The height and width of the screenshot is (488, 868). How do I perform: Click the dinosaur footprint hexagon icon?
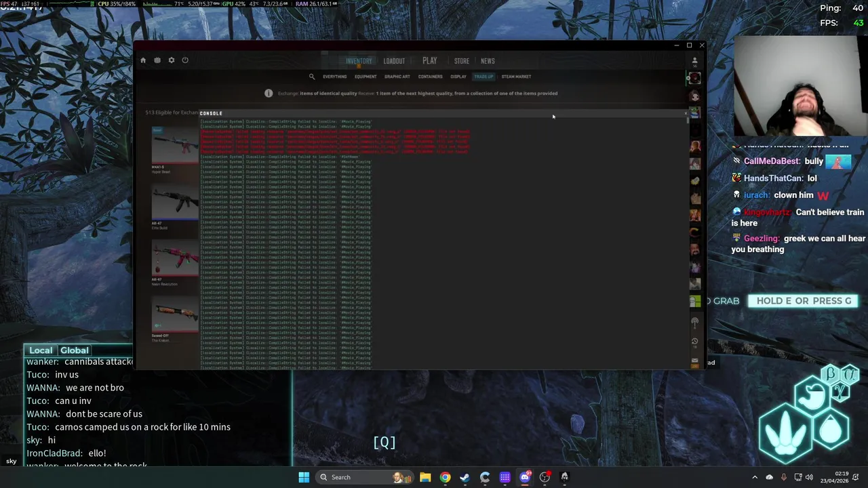tap(785, 434)
